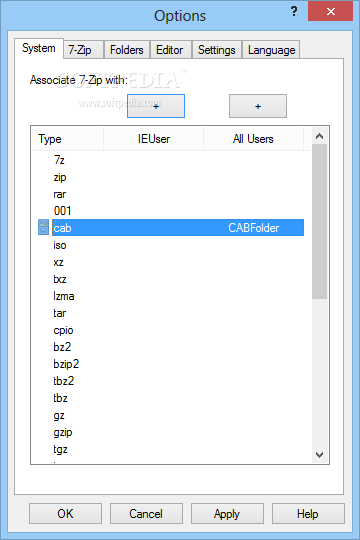Select the bz2 file type row
Screen dimensions: 360x540
pyautogui.click(x=171, y=347)
